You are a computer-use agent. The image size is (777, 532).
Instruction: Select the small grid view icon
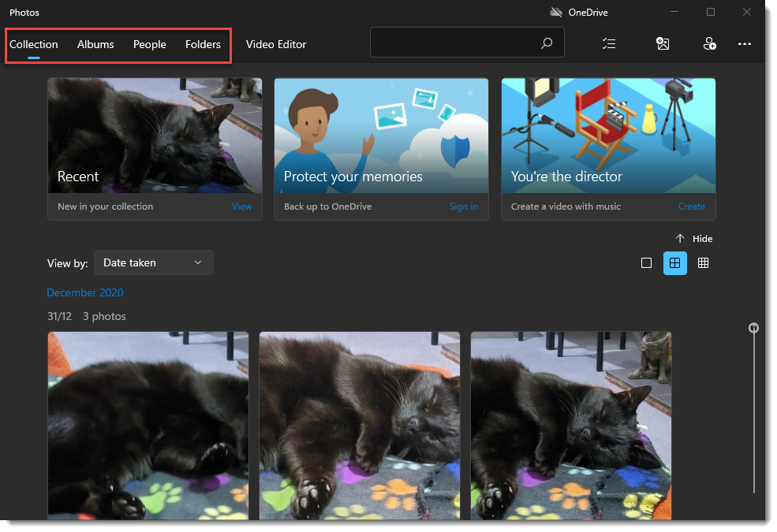click(x=703, y=263)
